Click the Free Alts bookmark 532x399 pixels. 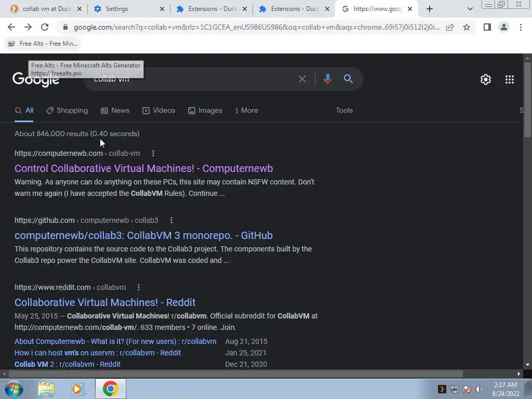pyautogui.click(x=43, y=44)
